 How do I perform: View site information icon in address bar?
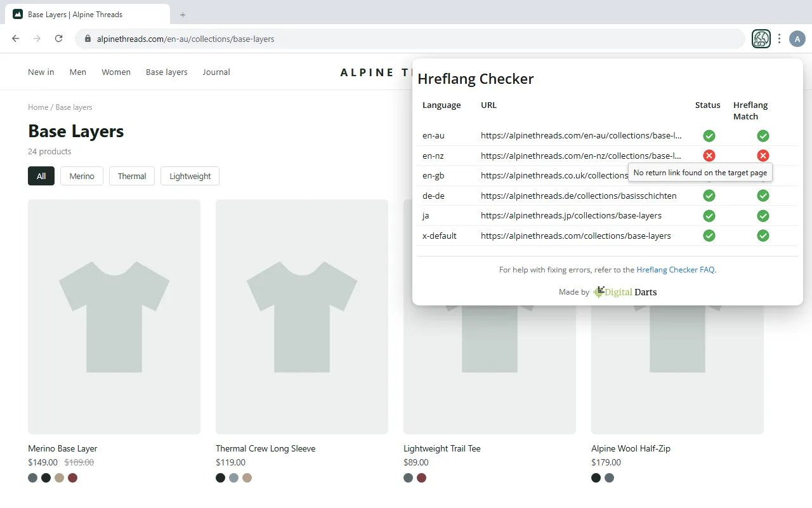tap(88, 39)
